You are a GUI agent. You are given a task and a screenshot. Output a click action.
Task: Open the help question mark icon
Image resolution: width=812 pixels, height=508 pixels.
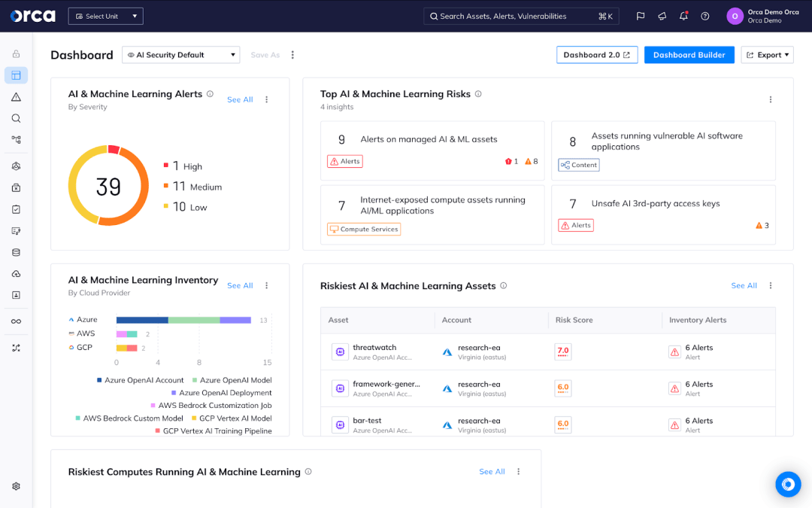pyautogui.click(x=704, y=16)
